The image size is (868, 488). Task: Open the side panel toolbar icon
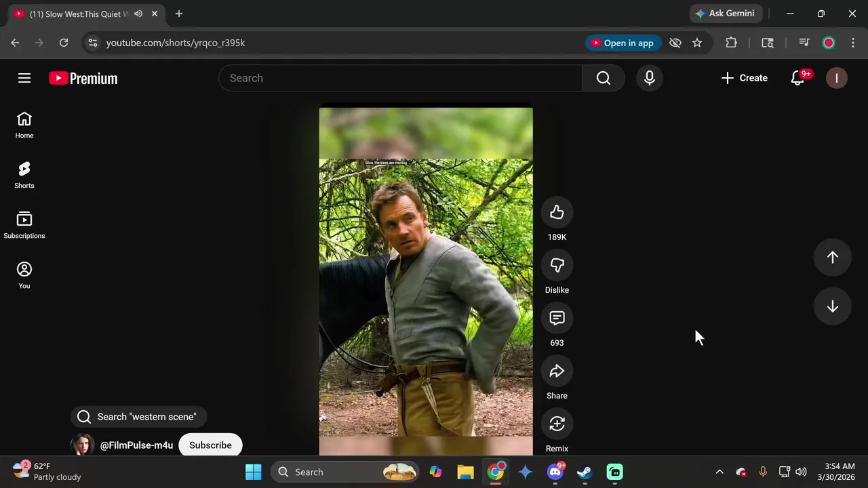768,43
